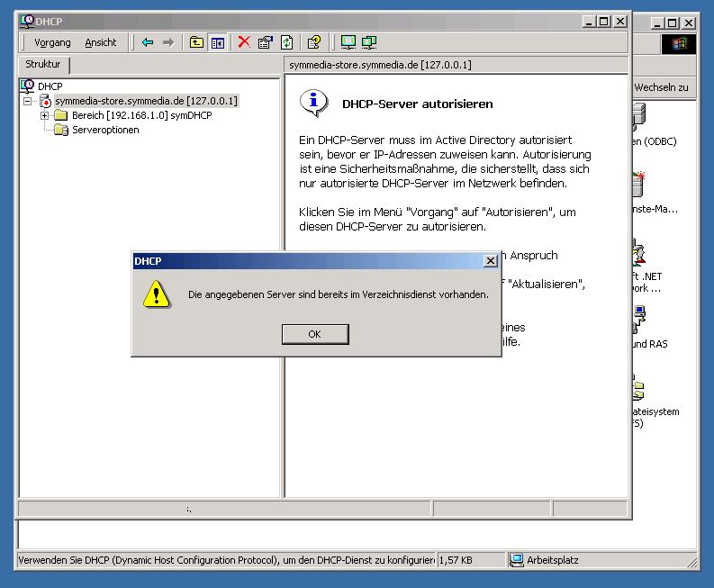Viewport: 714px width, 588px height.
Task: Click the red X delete icon
Action: tap(244, 42)
